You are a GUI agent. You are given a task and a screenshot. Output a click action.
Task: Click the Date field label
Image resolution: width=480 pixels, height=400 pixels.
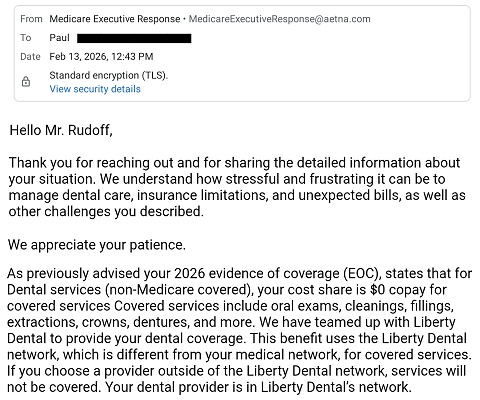30,57
